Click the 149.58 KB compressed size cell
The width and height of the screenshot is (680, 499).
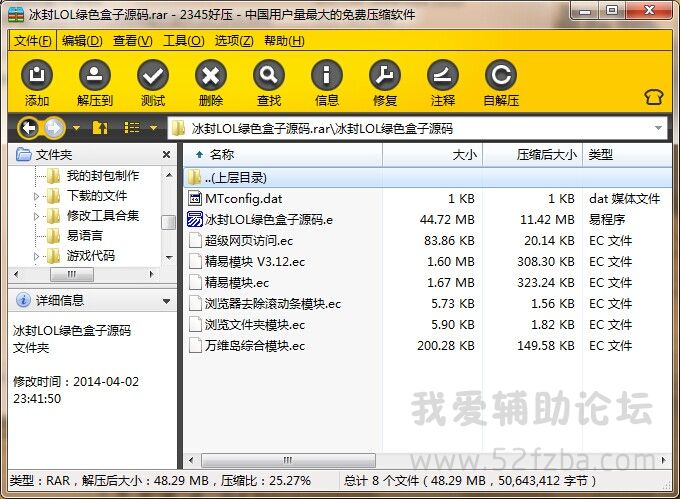click(546, 346)
